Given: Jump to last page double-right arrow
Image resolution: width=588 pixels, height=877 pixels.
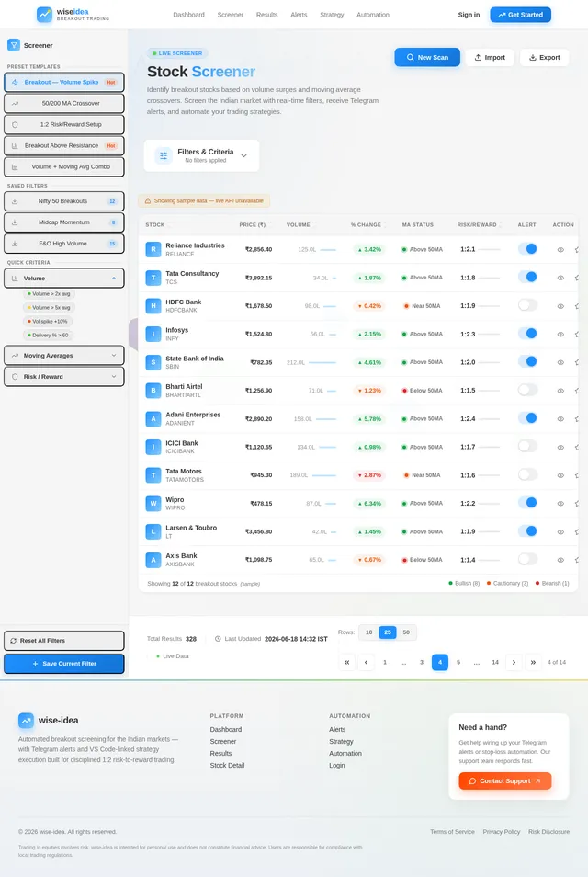Looking at the screenshot, I should (x=533, y=662).
